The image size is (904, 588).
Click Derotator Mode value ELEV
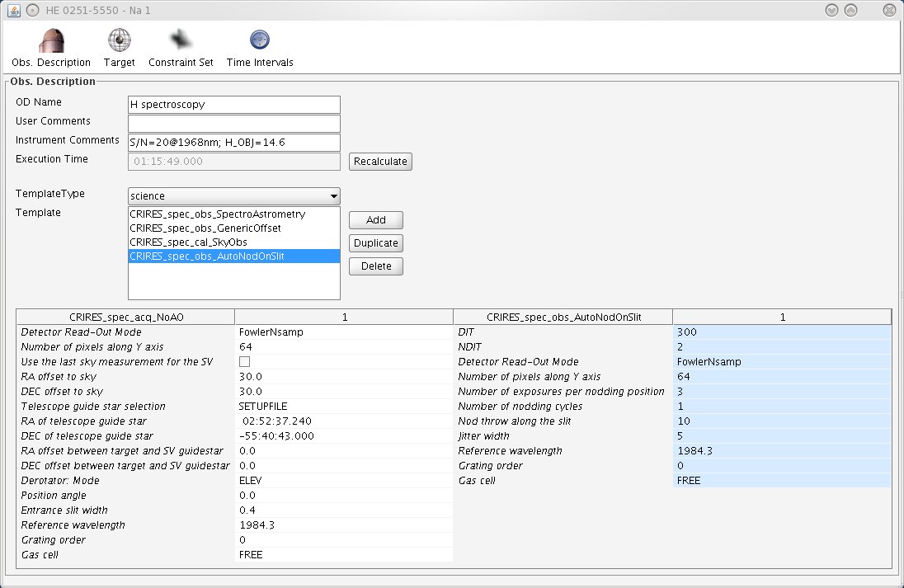[344, 480]
